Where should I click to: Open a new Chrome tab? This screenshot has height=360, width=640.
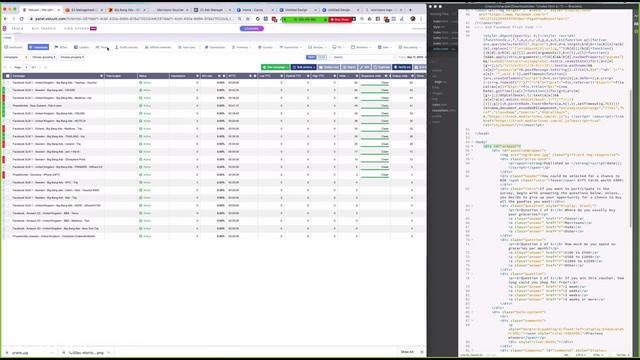pos(410,10)
